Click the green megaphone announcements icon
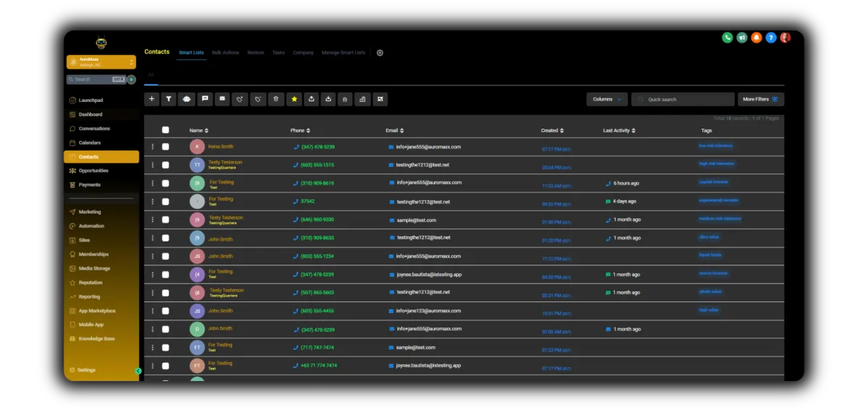This screenshot has width=868, height=415. tap(741, 38)
